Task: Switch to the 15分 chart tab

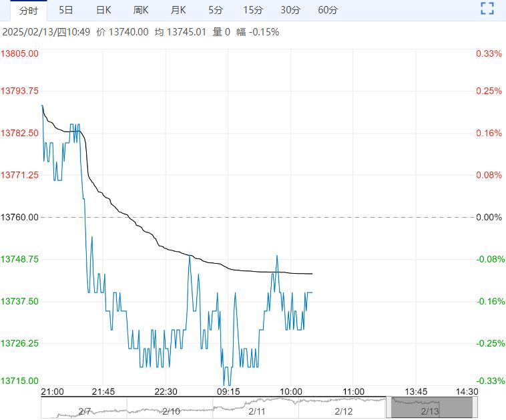Action: point(253,10)
